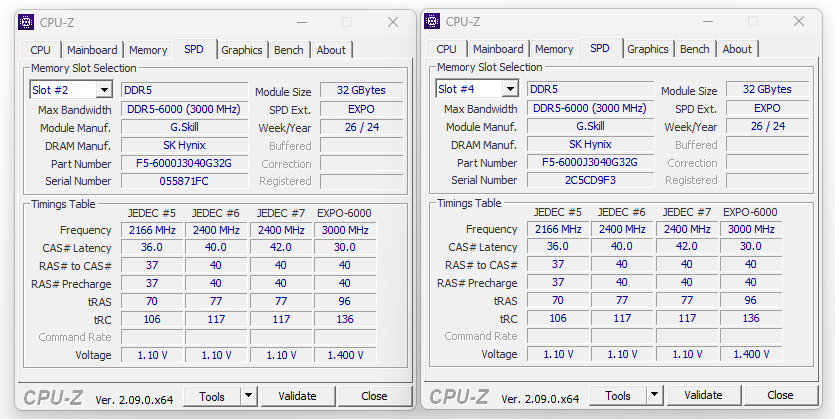Click Tools button in right window

(x=618, y=395)
